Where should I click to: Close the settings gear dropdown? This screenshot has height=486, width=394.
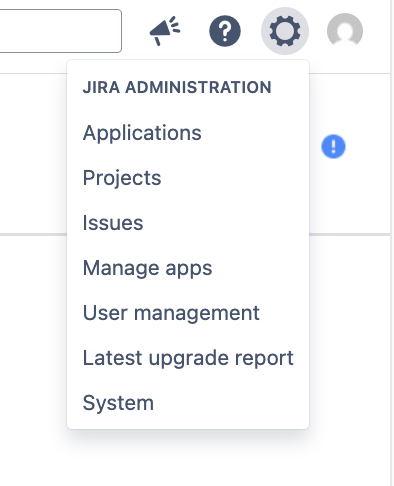(285, 31)
